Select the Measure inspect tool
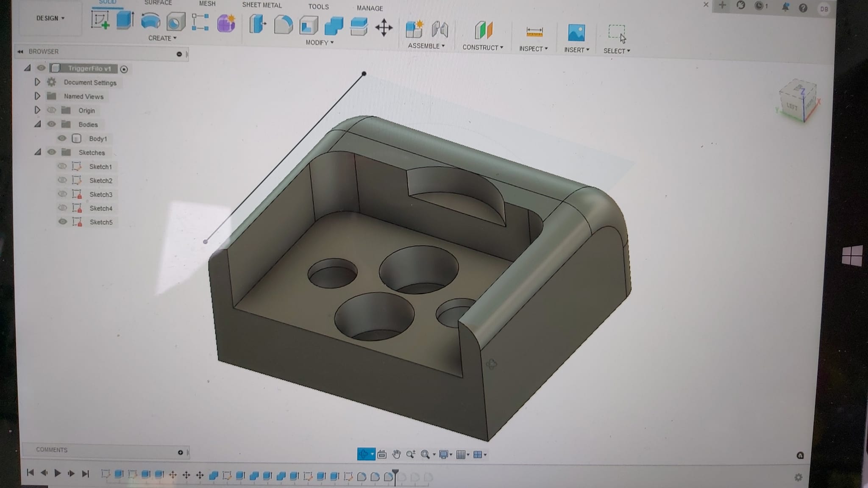The image size is (868, 488). tap(534, 32)
